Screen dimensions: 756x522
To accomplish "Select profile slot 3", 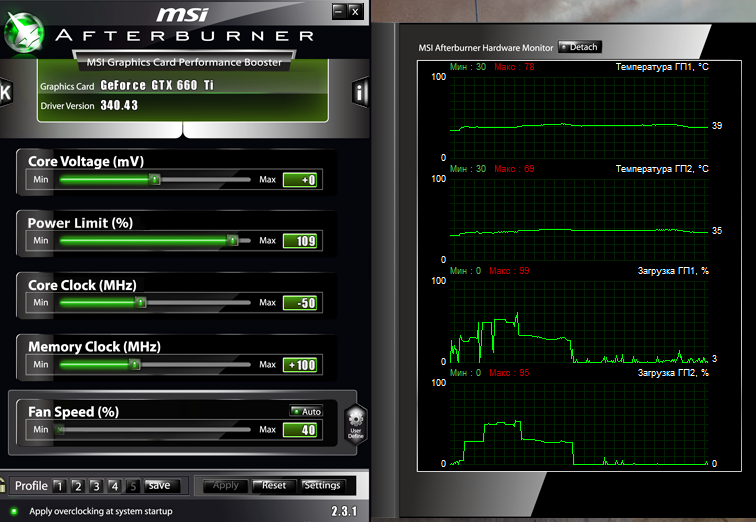I will coord(96,486).
